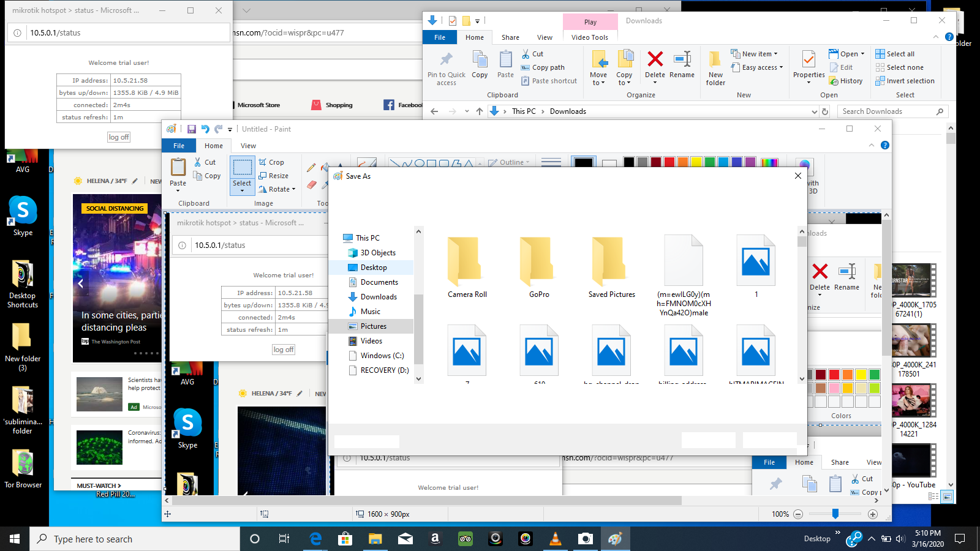
Task: Click the Paste clipboard icon in Paint's ribbon
Action: pos(178,167)
